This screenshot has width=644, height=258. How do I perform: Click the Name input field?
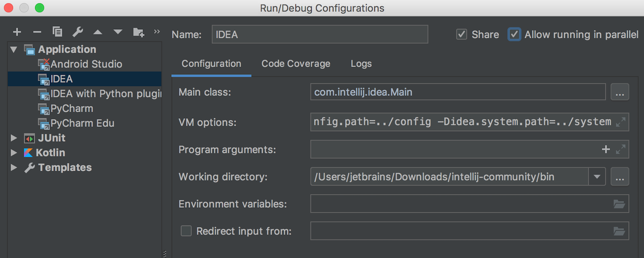(x=320, y=34)
